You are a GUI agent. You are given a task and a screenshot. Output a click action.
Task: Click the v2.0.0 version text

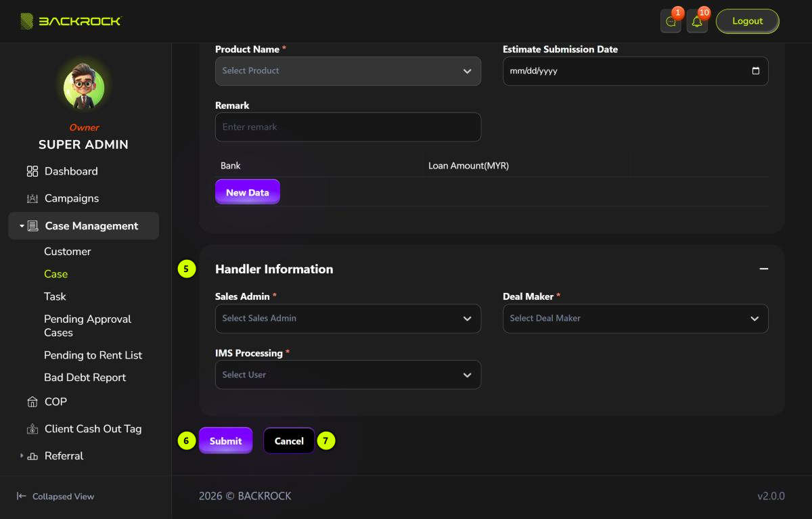click(x=771, y=496)
